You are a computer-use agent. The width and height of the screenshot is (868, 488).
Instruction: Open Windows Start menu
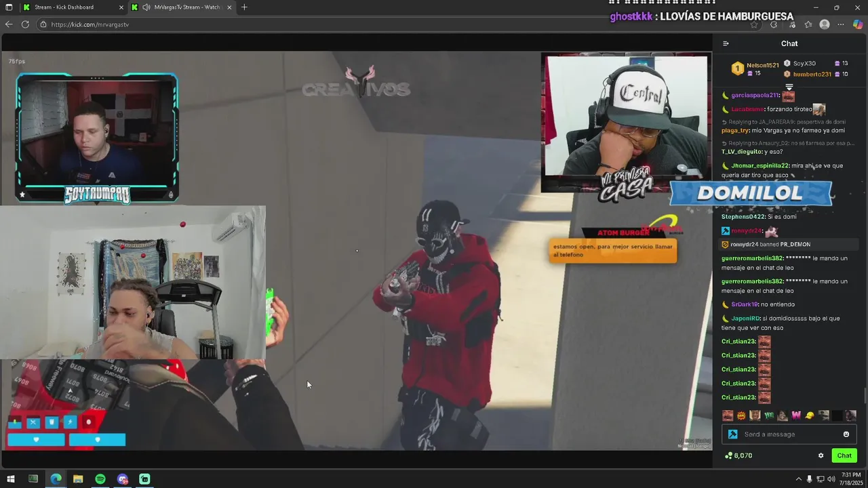click(11, 479)
